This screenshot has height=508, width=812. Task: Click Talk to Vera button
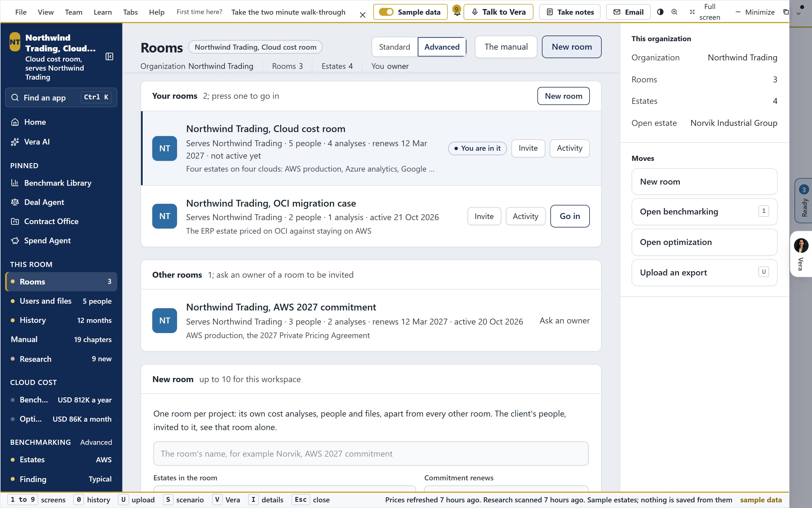(498, 12)
